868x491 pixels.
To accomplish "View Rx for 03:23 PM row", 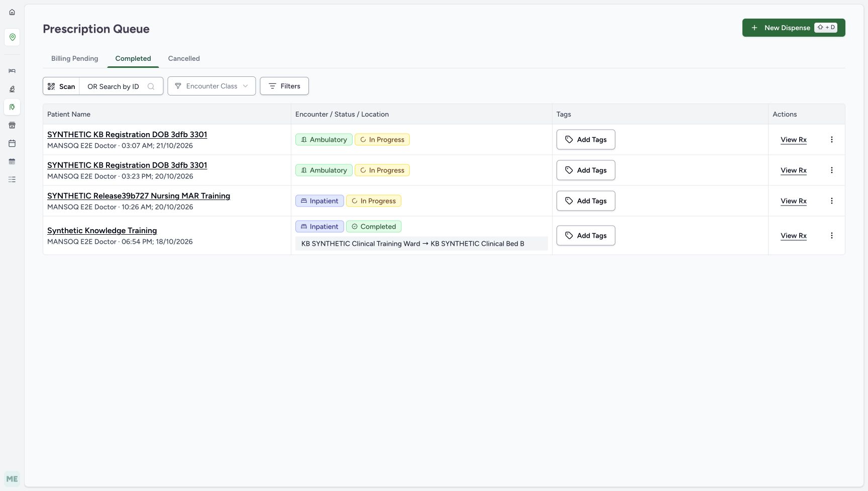I will click(x=794, y=170).
